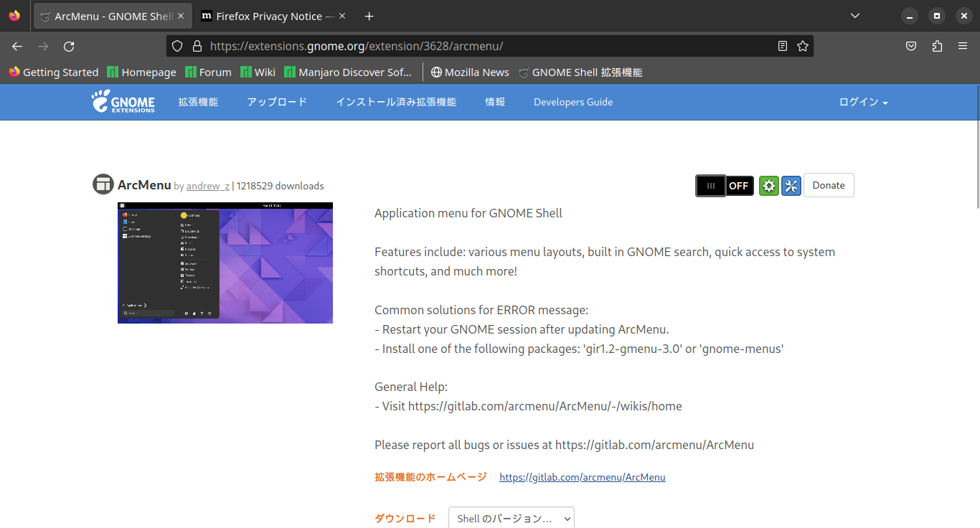Open the Shell version download dropdown
Image resolution: width=980 pixels, height=528 pixels.
[x=512, y=518]
